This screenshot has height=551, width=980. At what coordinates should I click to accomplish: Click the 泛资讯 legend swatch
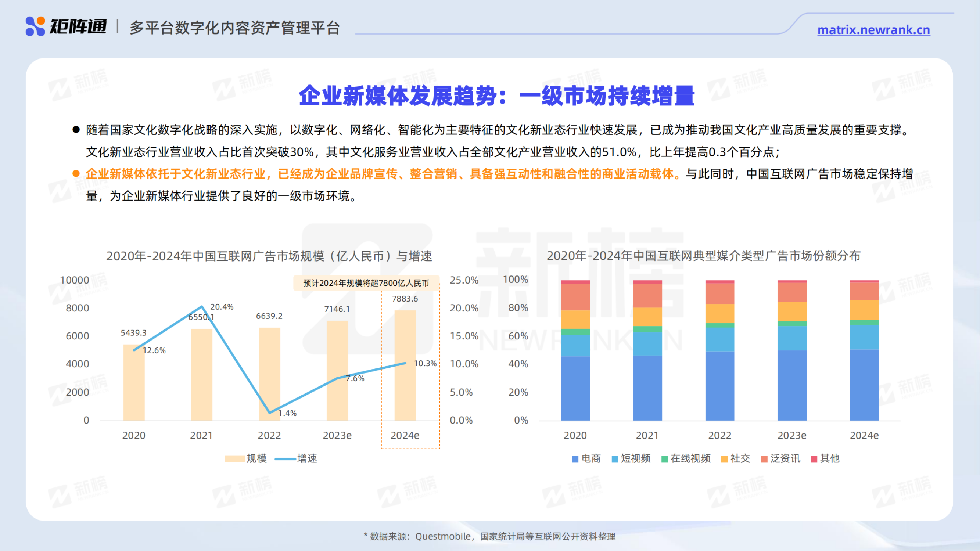(764, 459)
